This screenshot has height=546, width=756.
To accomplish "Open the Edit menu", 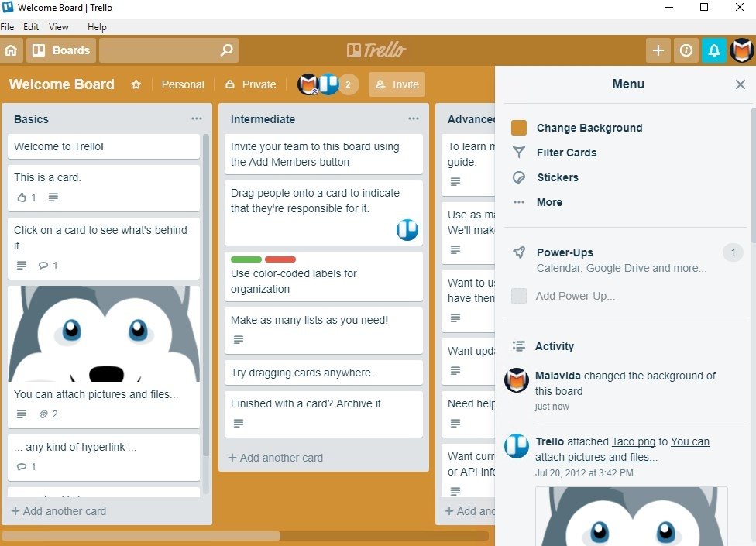I will pos(31,27).
